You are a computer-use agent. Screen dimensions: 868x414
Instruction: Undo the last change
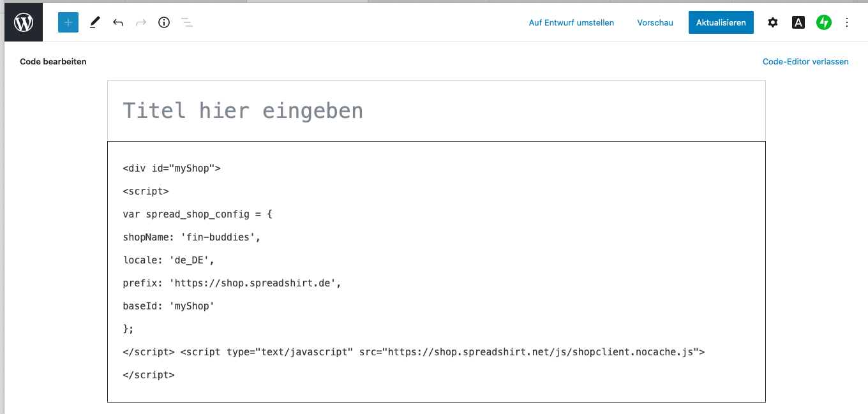tap(118, 23)
